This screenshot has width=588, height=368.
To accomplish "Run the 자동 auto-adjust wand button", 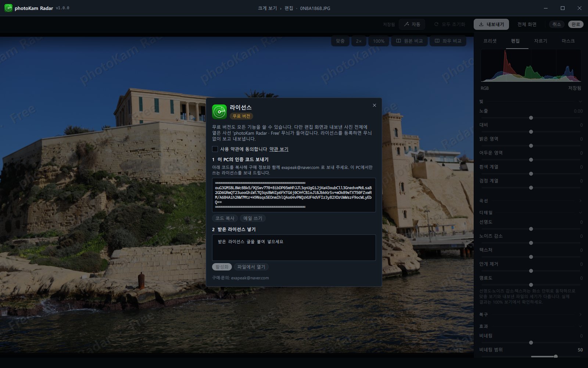I will 412,24.
